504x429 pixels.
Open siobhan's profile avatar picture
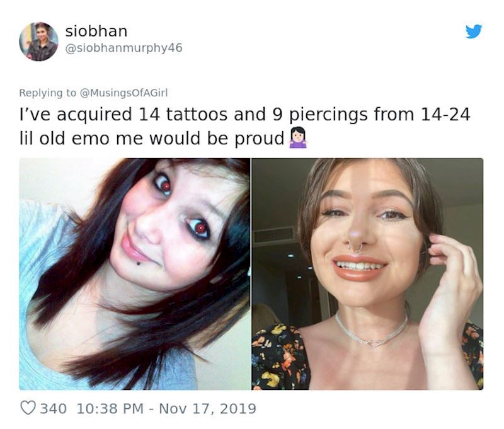point(38,42)
